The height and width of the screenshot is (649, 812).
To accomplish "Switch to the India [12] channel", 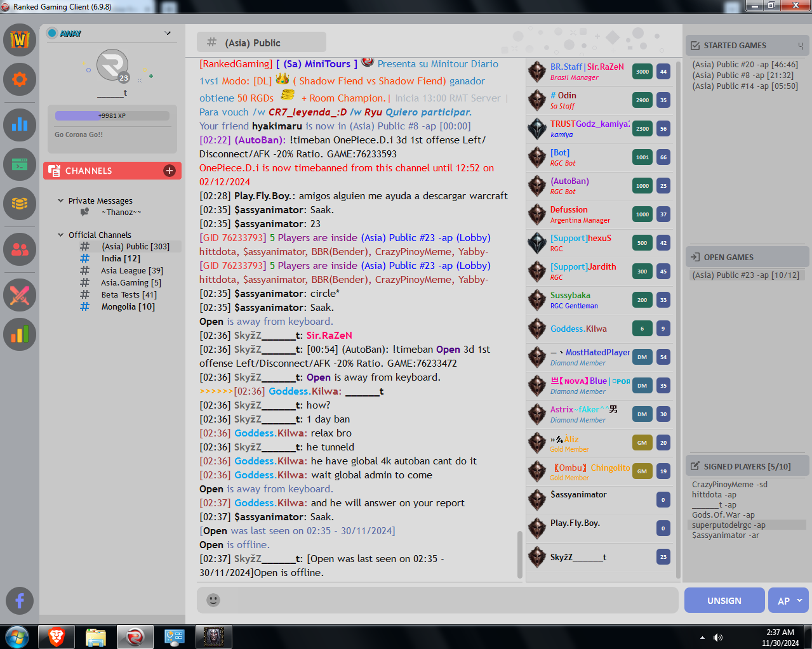I will pyautogui.click(x=121, y=259).
